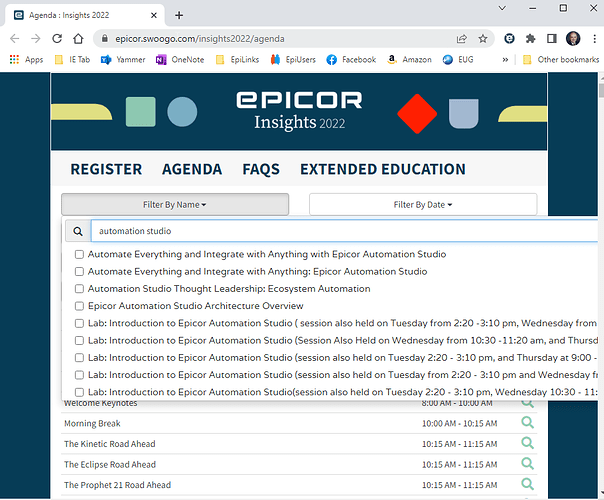Open the Amazon bookmark
Image resolution: width=604 pixels, height=500 pixels.
click(409, 60)
